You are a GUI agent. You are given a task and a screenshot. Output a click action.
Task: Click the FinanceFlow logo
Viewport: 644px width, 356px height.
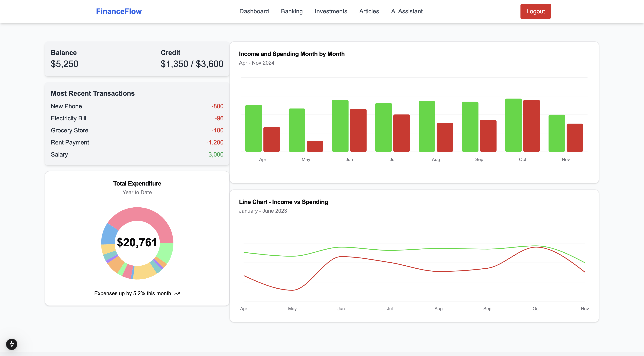pos(119,11)
